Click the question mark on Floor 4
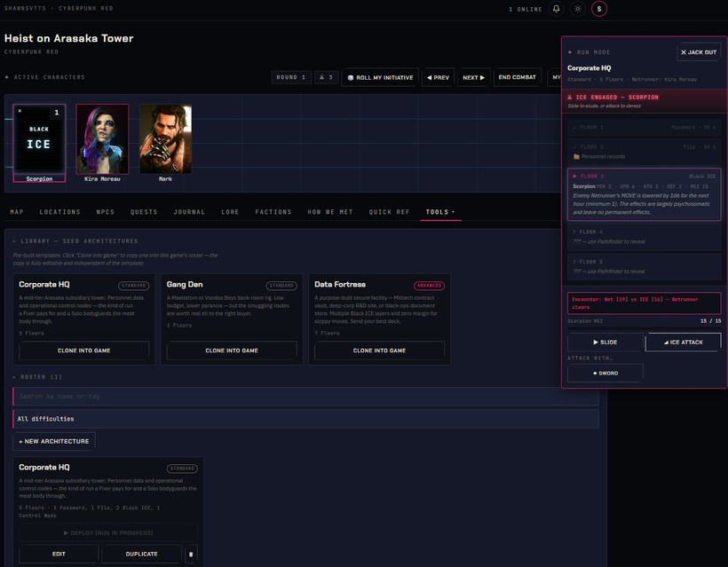This screenshot has height=567, width=728. pyautogui.click(x=574, y=232)
